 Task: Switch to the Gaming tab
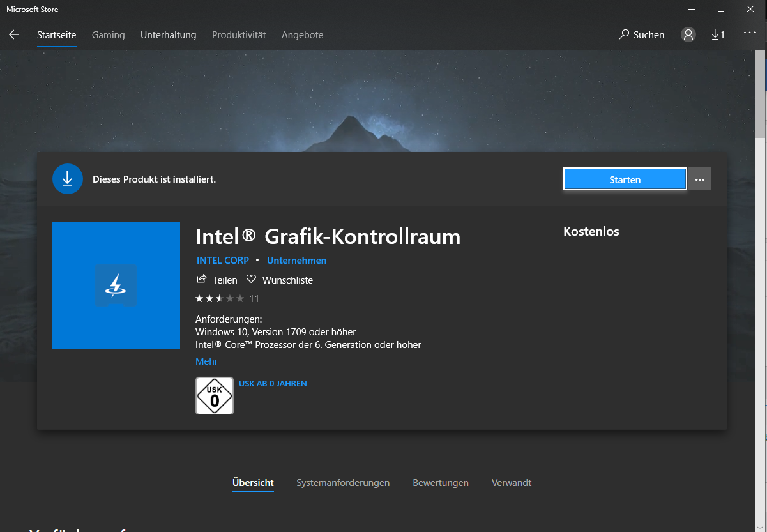click(109, 35)
